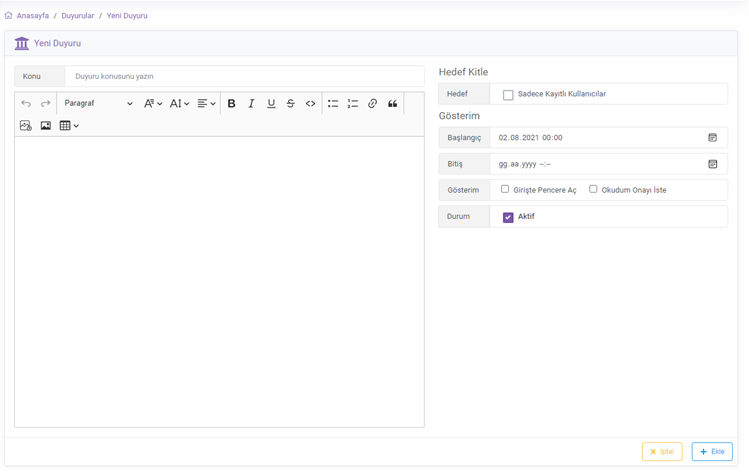Create a numbered list
The height and width of the screenshot is (474, 749).
(x=353, y=104)
